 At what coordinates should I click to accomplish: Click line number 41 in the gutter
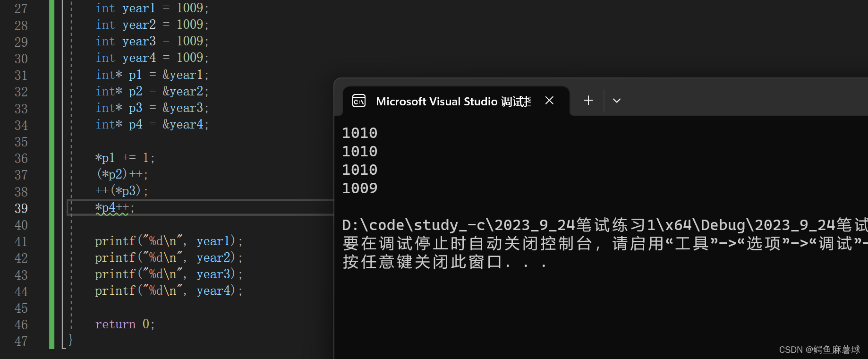pyautogui.click(x=21, y=241)
